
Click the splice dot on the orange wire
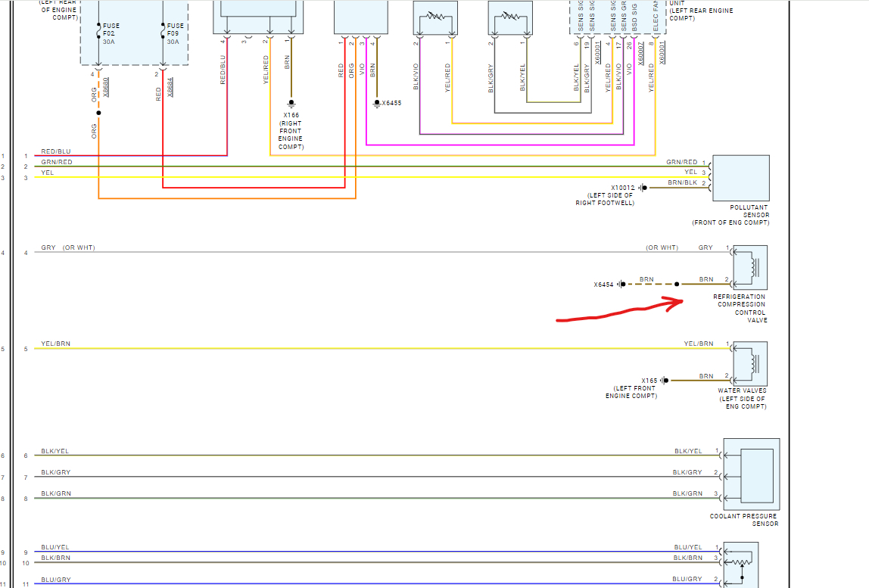click(98, 113)
